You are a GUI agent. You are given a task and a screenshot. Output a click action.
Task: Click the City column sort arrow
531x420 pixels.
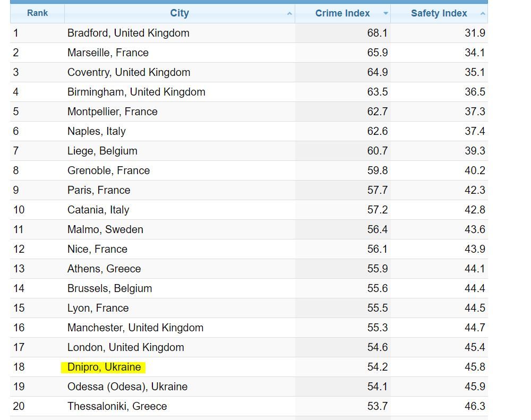coord(289,14)
